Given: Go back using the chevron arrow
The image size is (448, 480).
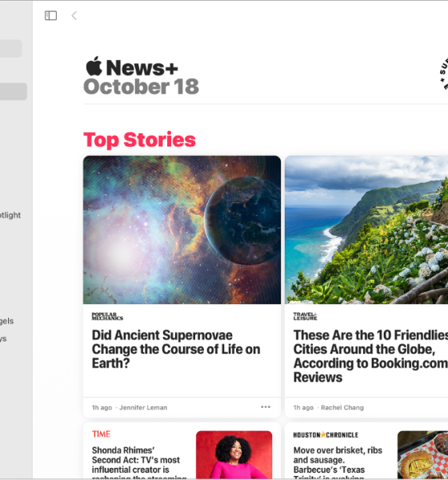Looking at the screenshot, I should coord(74,16).
